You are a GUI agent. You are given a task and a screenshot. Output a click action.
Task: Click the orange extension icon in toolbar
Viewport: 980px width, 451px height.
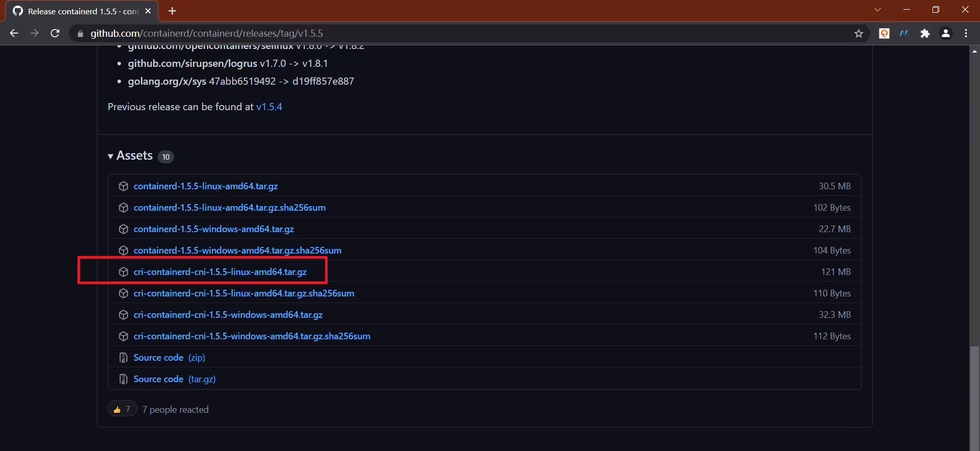pyautogui.click(x=884, y=33)
